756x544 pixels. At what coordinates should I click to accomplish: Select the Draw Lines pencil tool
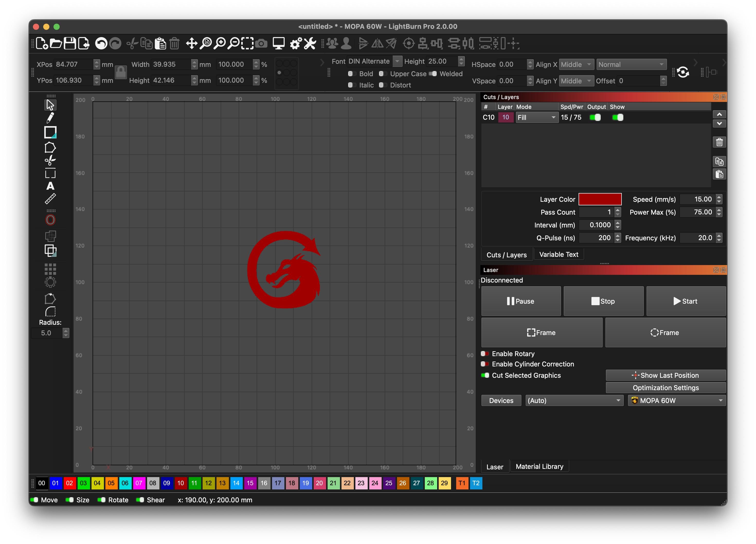click(x=50, y=118)
